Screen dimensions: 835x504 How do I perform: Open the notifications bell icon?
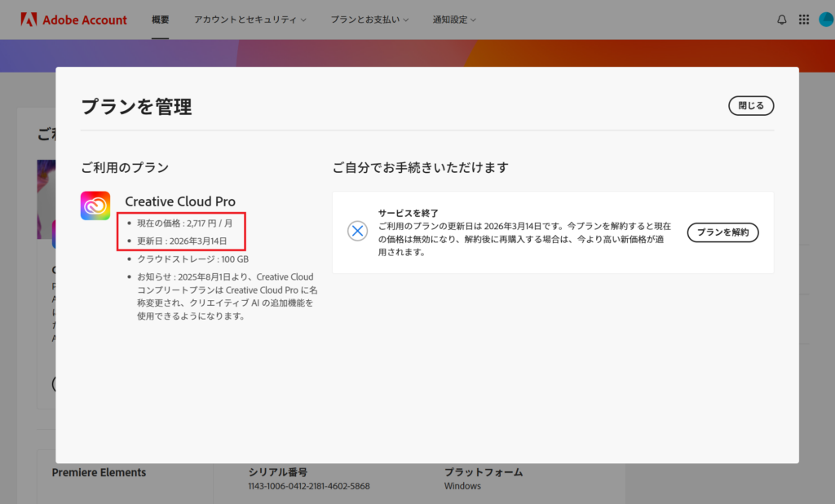(x=782, y=20)
